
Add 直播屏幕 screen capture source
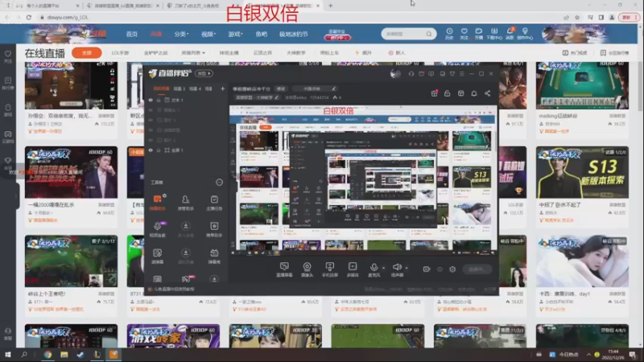(x=284, y=269)
